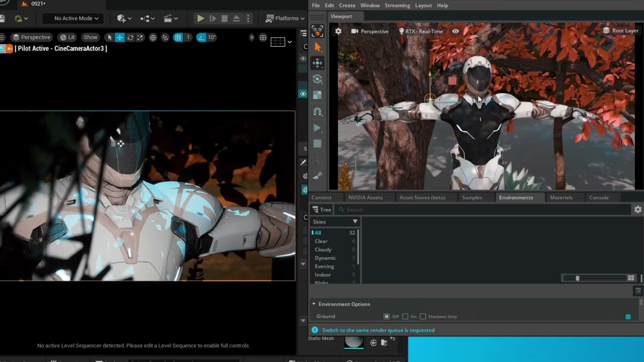Screen dimensions: 644x362
Task: Click the Scale tool in Omniverse toolbar
Action: click(317, 95)
